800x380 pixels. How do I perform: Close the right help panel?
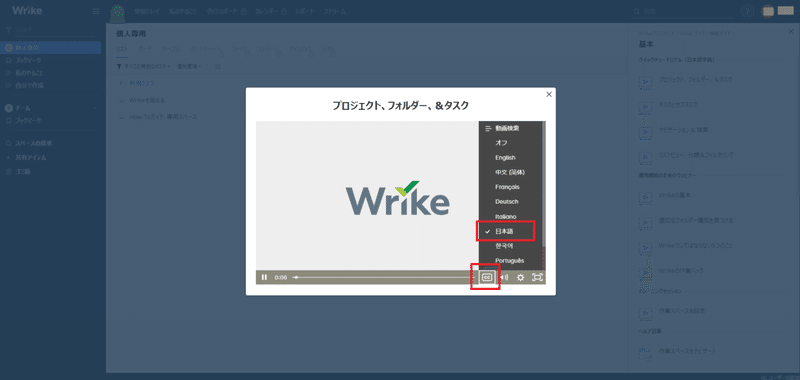(791, 32)
